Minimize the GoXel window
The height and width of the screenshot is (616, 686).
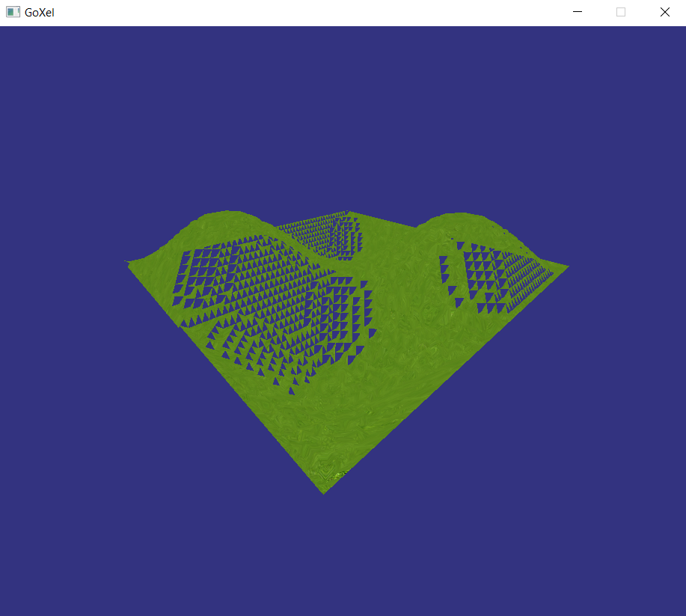[x=577, y=12]
